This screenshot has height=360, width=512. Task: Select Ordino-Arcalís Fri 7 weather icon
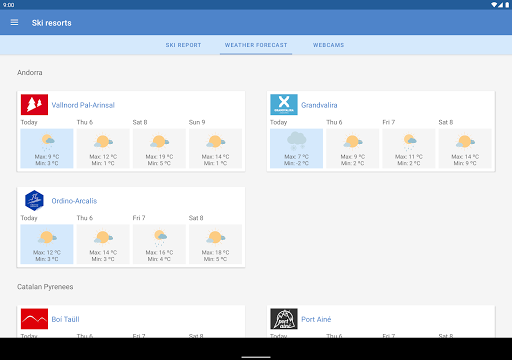click(x=160, y=237)
